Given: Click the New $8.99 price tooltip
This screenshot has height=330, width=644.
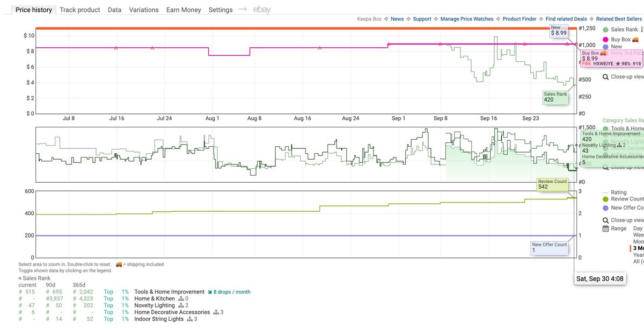Looking at the screenshot, I should (559, 30).
